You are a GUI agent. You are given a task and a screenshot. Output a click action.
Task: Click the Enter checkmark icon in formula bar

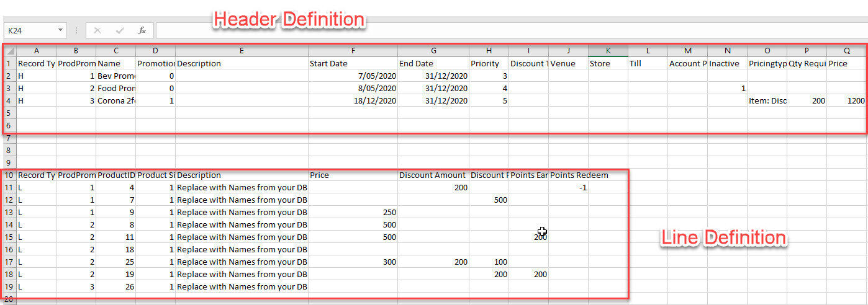click(x=120, y=30)
